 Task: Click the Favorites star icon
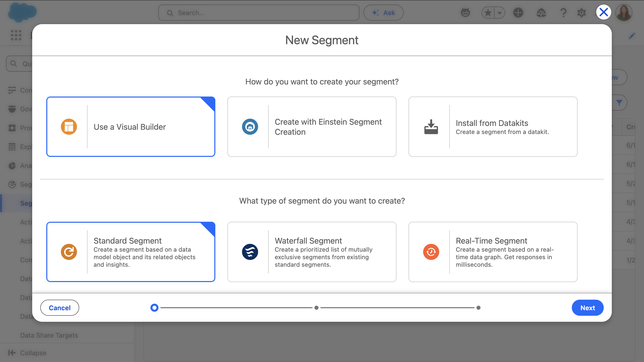coord(488,13)
